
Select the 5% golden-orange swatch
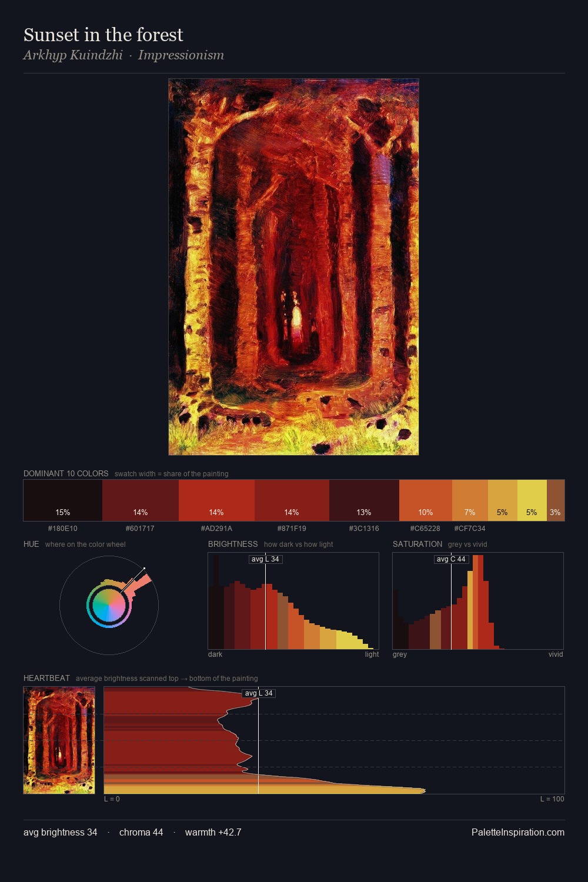[x=503, y=500]
